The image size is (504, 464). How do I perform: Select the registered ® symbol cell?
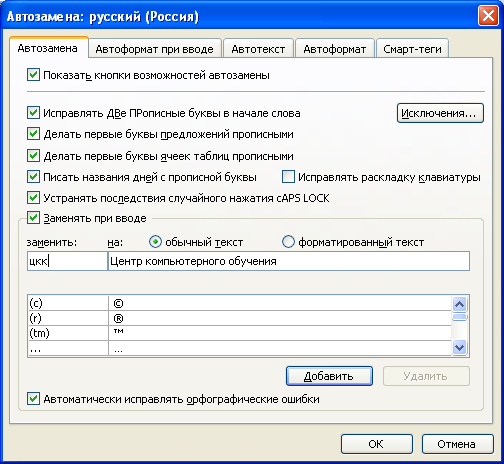click(280, 318)
